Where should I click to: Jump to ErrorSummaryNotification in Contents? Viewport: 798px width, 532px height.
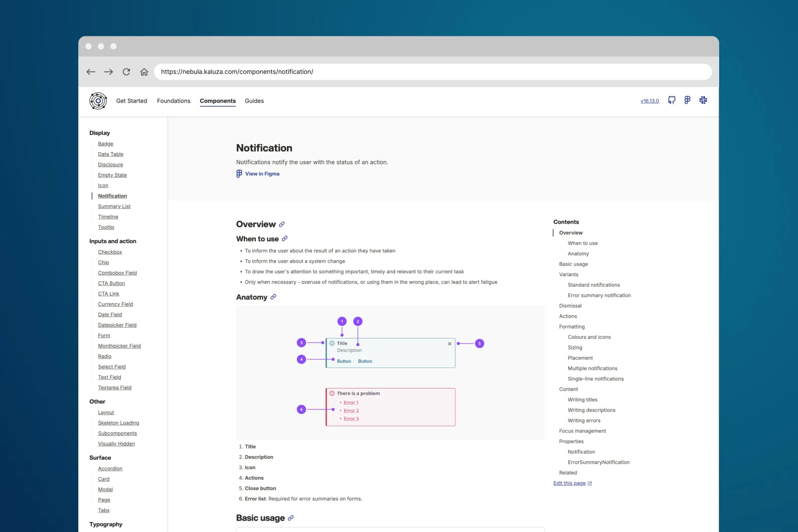point(598,463)
